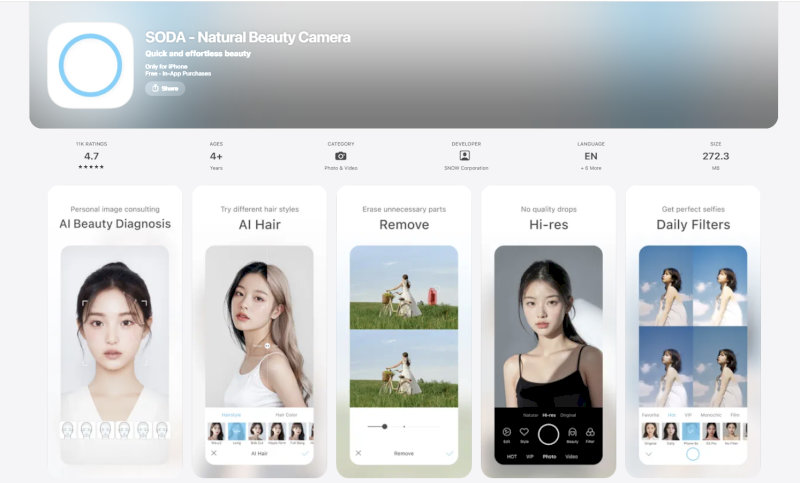This screenshot has width=800, height=483.
Task: Select the highlighted blue filter tile in Daily Filters
Action: [691, 431]
